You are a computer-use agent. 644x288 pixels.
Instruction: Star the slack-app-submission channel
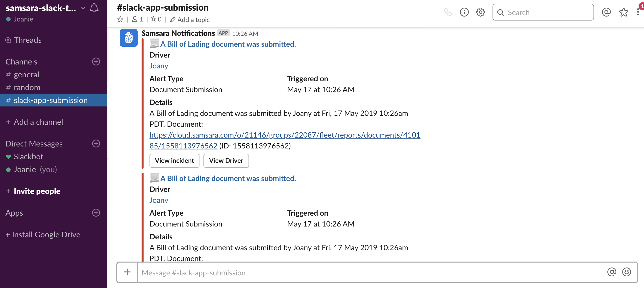click(x=120, y=19)
